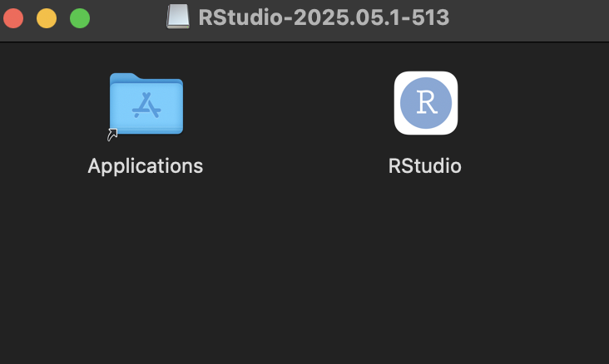The height and width of the screenshot is (364, 609).
Task: Click the folder tab of Applications folder
Action: [124, 76]
